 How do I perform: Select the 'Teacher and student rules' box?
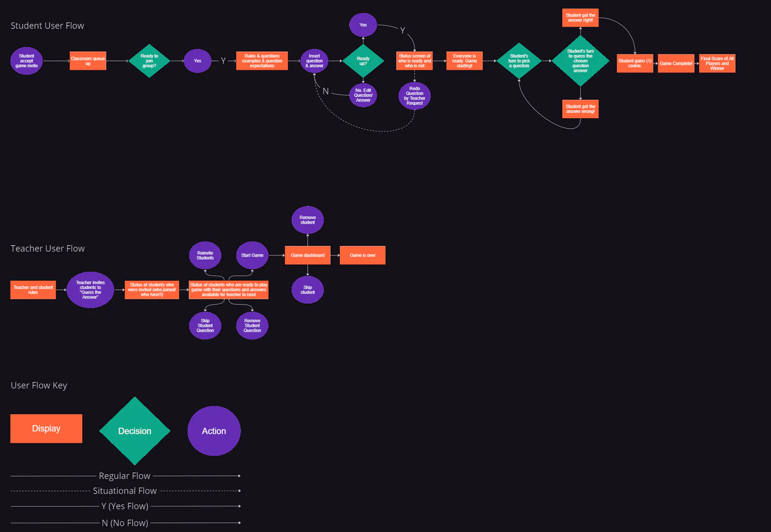pyautogui.click(x=33, y=290)
